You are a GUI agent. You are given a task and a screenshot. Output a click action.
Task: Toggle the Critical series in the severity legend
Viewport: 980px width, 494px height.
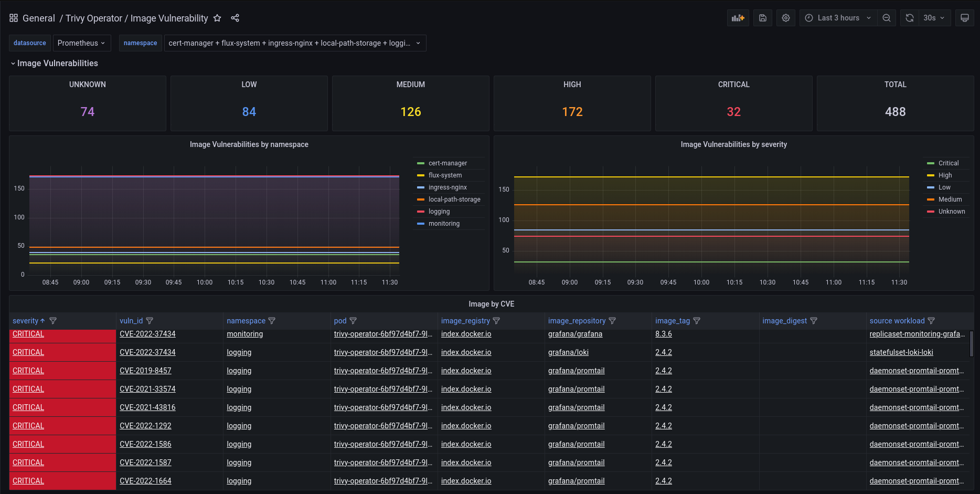pos(948,163)
